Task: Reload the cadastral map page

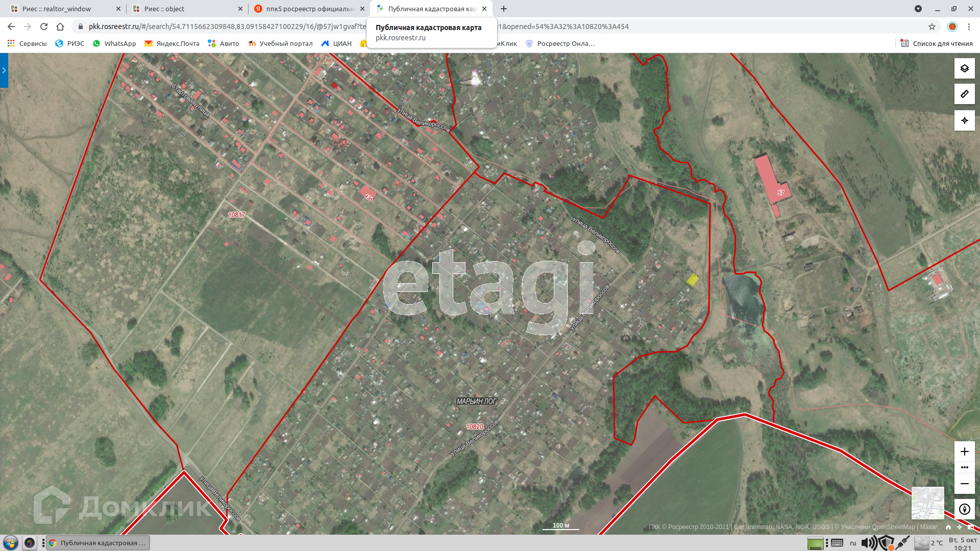Action: (44, 27)
